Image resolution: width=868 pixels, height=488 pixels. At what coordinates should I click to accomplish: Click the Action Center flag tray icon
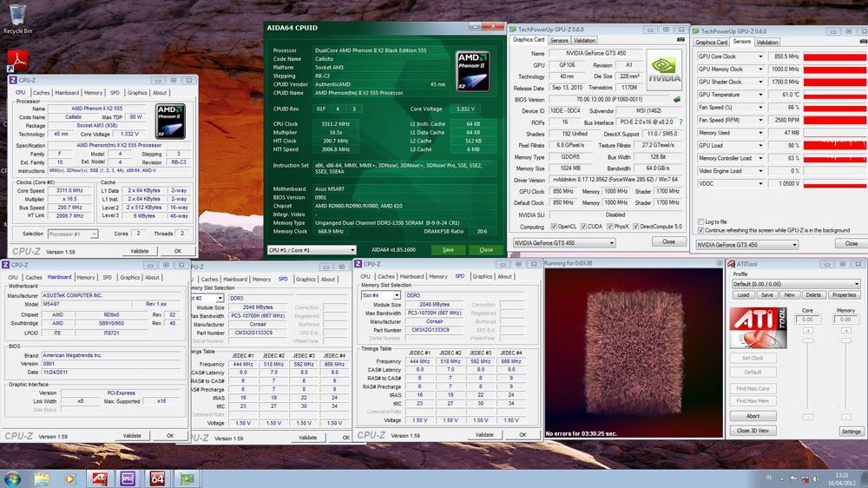793,478
